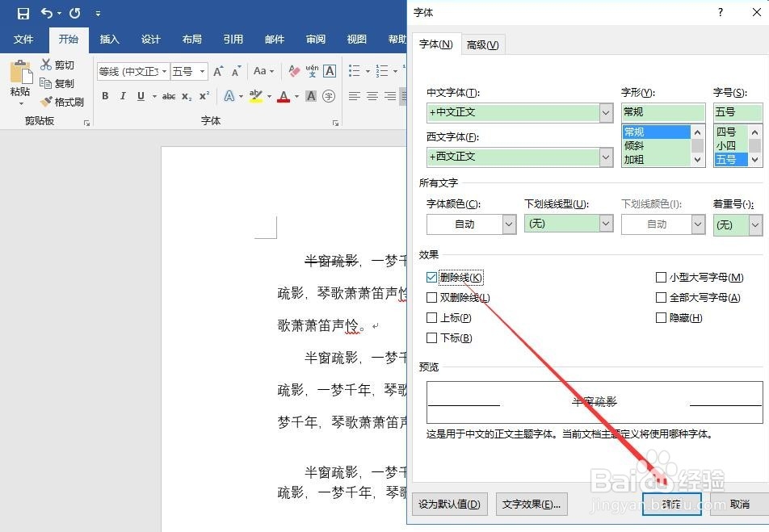This screenshot has height=532, width=769.
Task: Open the 插入 ribbon tab
Action: tap(109, 39)
